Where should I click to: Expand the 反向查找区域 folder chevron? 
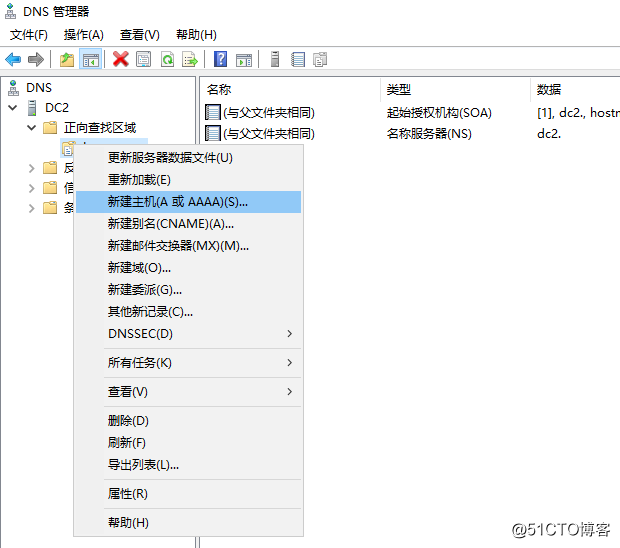32,168
